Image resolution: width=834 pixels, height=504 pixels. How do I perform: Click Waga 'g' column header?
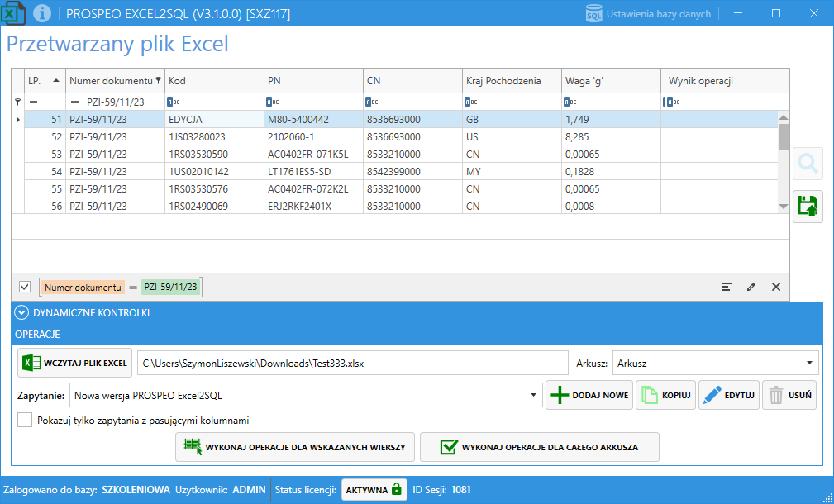[611, 81]
